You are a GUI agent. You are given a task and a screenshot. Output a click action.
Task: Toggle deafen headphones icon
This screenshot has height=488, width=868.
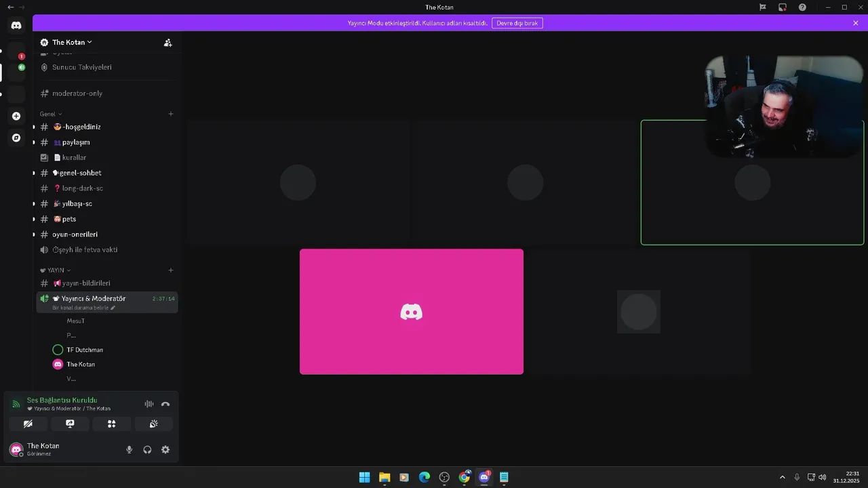pyautogui.click(x=147, y=449)
